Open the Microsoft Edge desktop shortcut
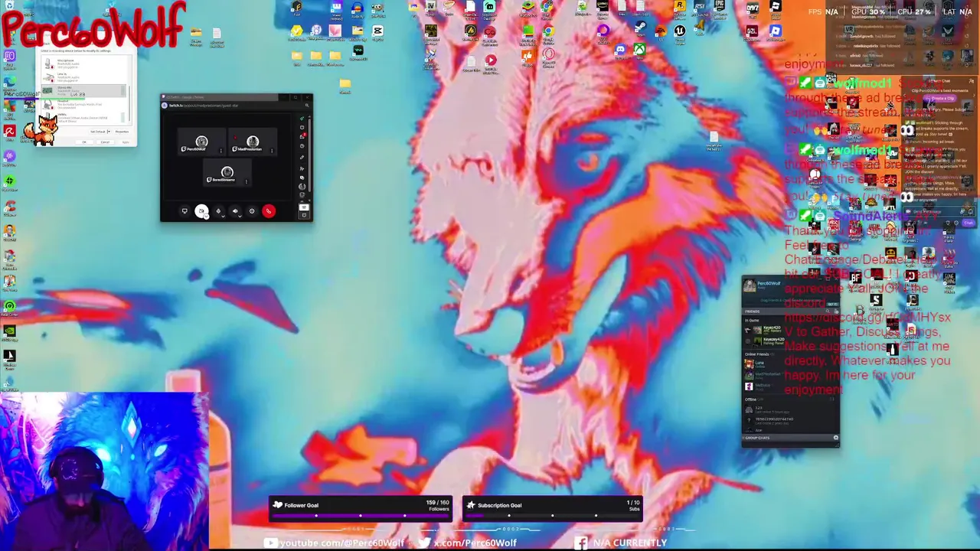 9,83
